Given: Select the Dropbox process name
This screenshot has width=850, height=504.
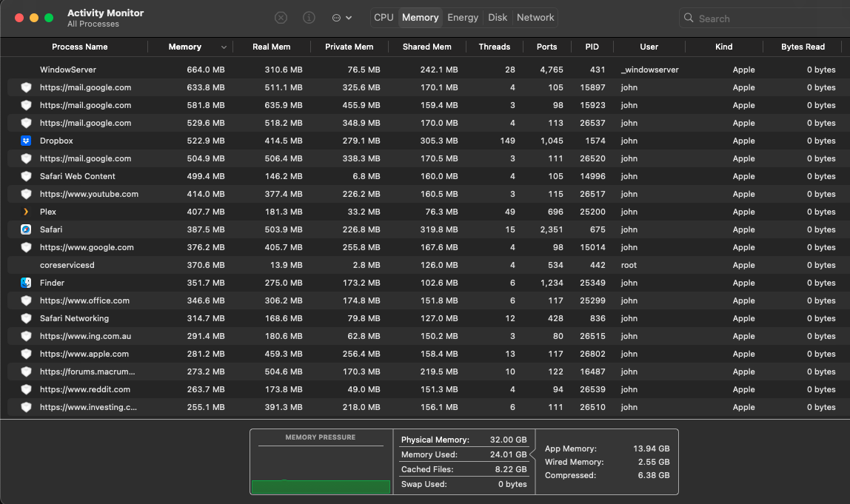Looking at the screenshot, I should (x=56, y=141).
